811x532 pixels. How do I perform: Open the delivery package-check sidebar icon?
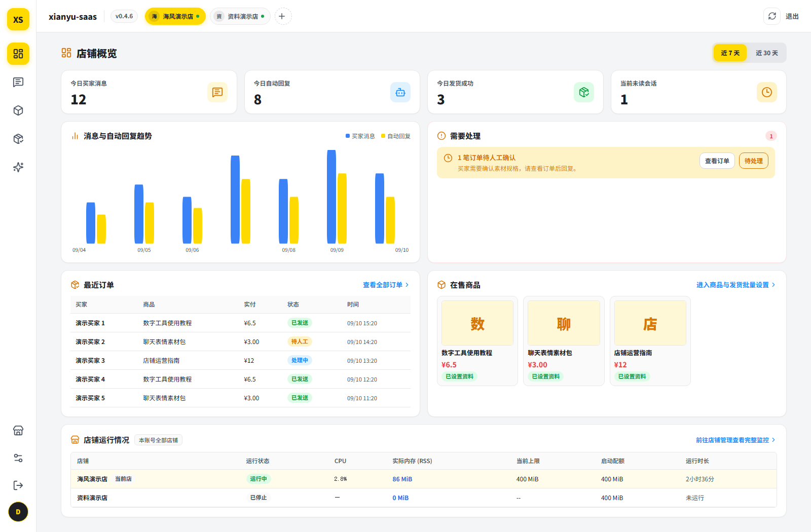point(18,139)
